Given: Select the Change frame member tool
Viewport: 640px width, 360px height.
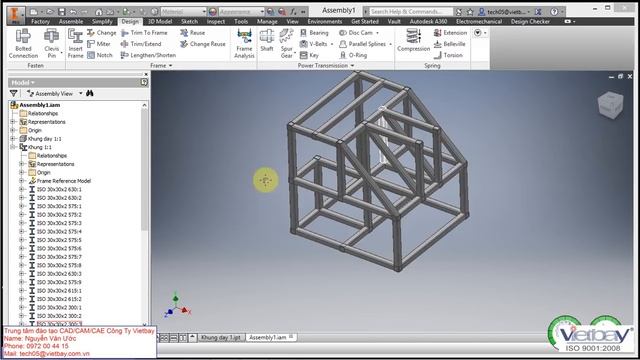Looking at the screenshot, I should point(102,33).
